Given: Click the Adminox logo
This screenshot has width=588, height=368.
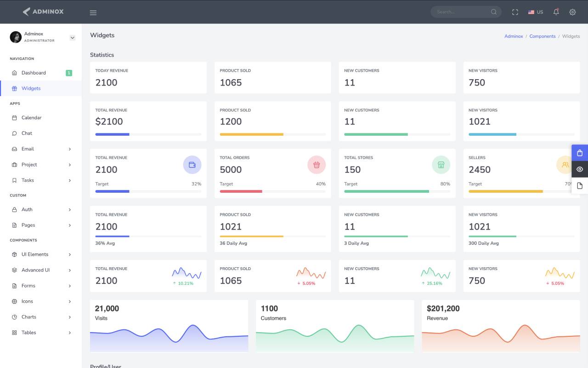Looking at the screenshot, I should click(43, 11).
